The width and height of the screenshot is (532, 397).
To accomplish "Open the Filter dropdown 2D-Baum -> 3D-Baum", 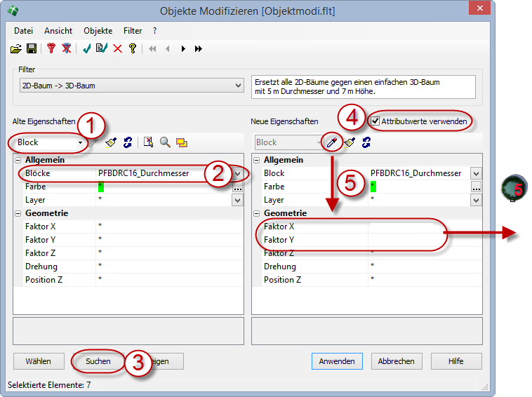I will click(x=237, y=86).
